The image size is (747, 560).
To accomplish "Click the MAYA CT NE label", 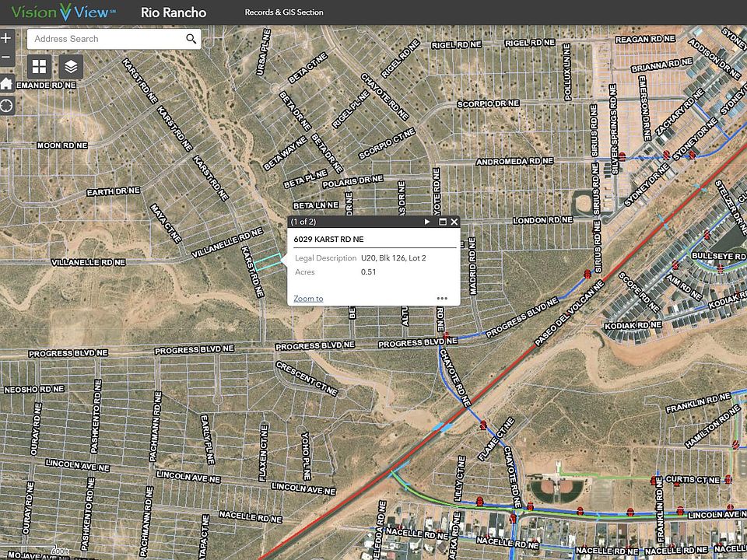I will coord(166,223).
